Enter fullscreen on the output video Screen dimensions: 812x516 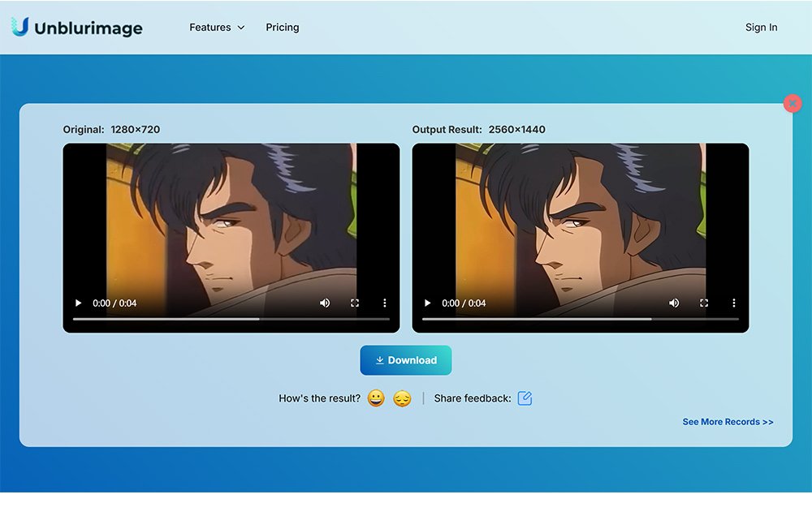coord(704,303)
